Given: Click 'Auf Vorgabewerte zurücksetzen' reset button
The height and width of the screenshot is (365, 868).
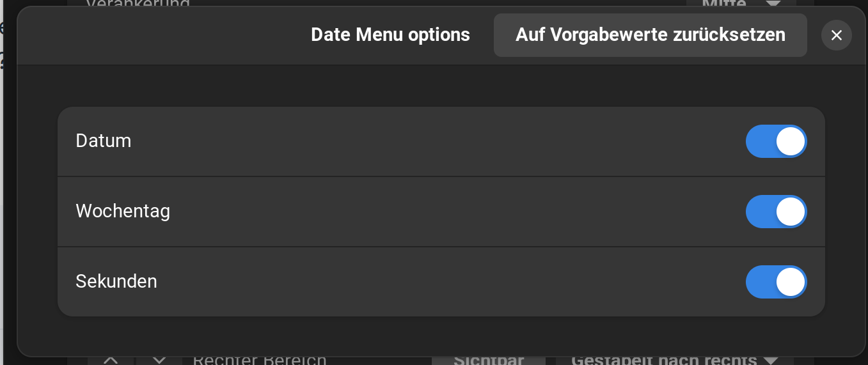Looking at the screenshot, I should (x=650, y=35).
